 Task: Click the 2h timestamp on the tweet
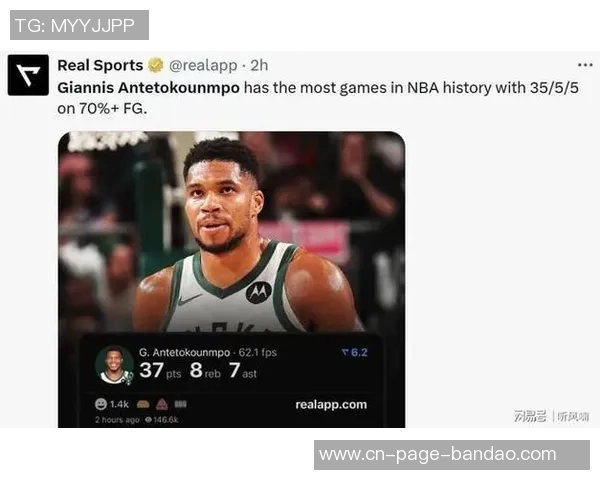coord(259,65)
